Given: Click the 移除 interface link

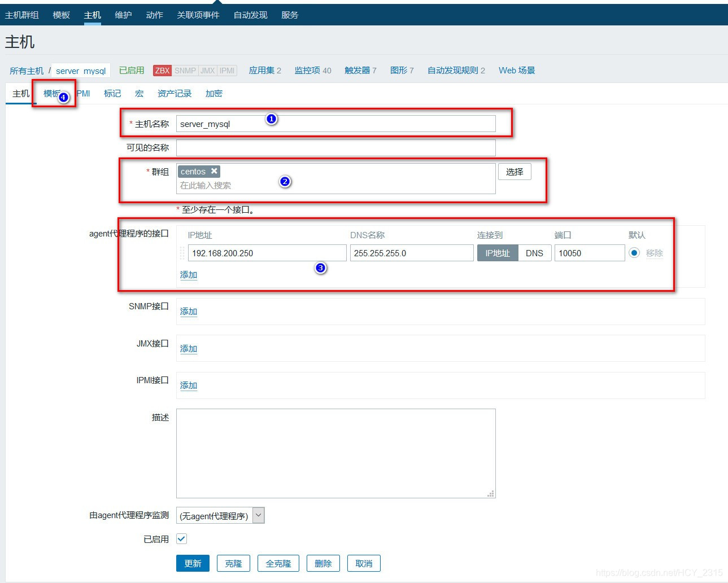Looking at the screenshot, I should [655, 253].
